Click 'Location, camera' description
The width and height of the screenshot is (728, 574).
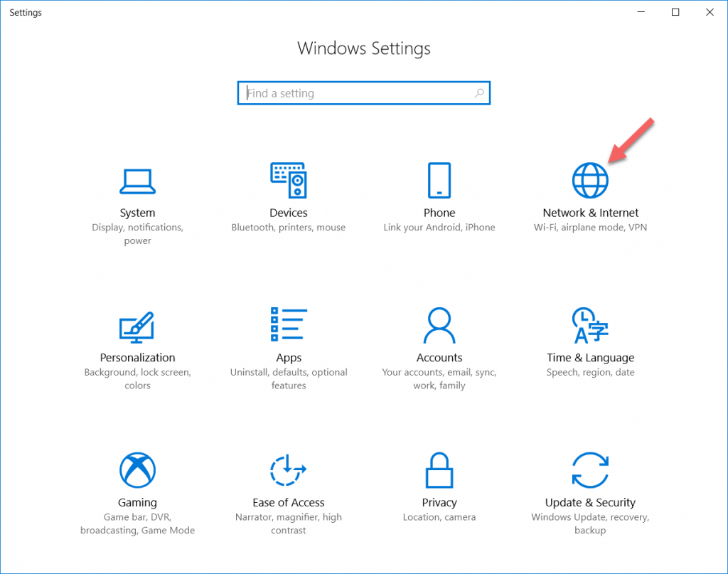click(x=439, y=517)
